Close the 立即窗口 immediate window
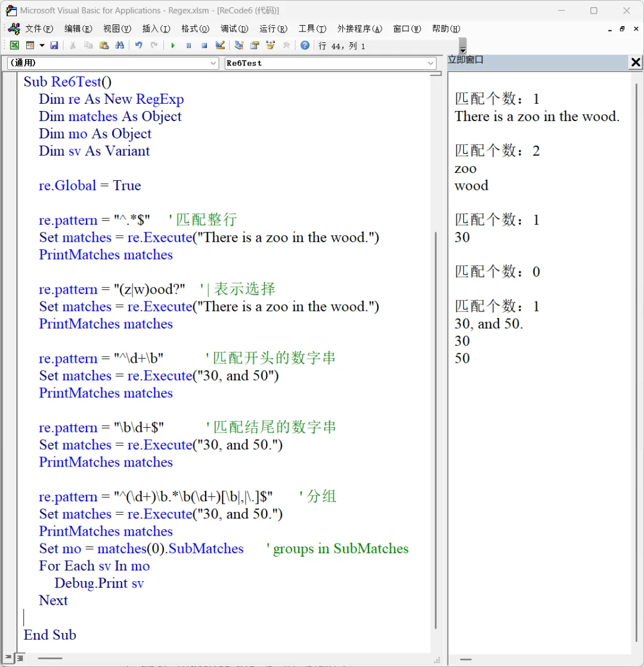Viewport: 644px width, 667px height. click(636, 63)
